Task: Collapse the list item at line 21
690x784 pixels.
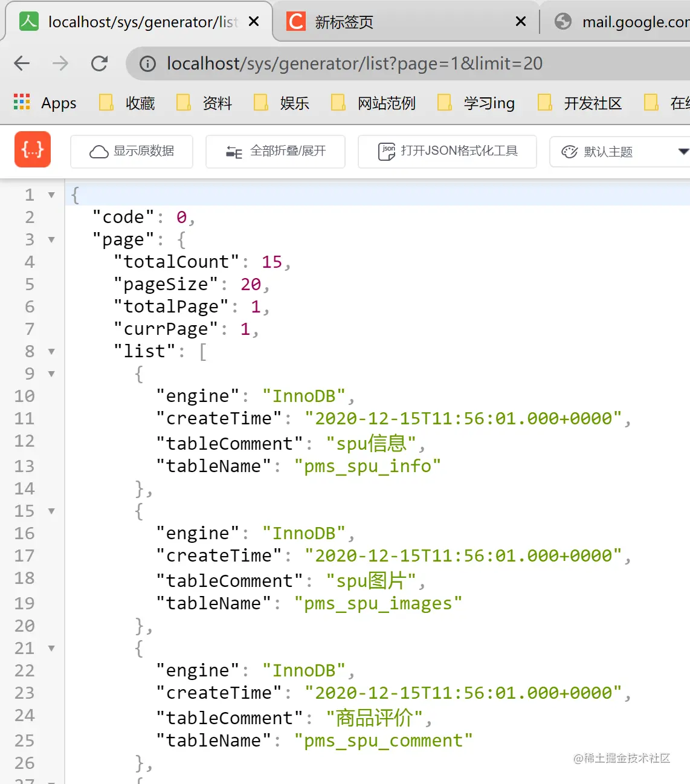Action: coord(51,648)
